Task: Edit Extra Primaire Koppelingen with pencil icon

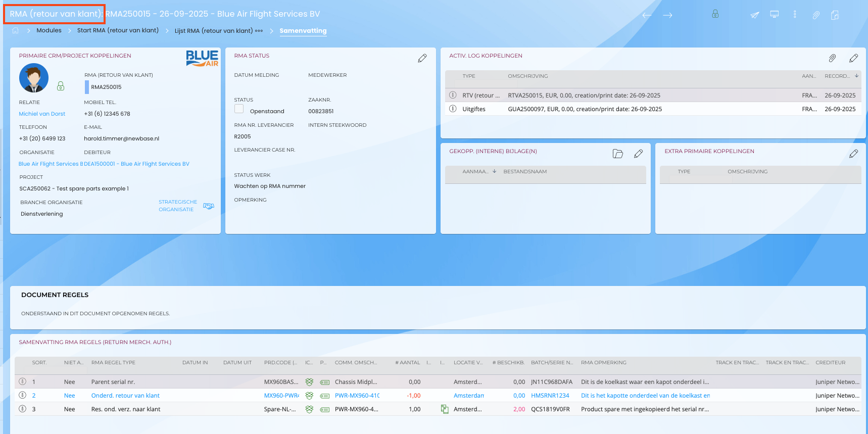Action: pos(853,154)
